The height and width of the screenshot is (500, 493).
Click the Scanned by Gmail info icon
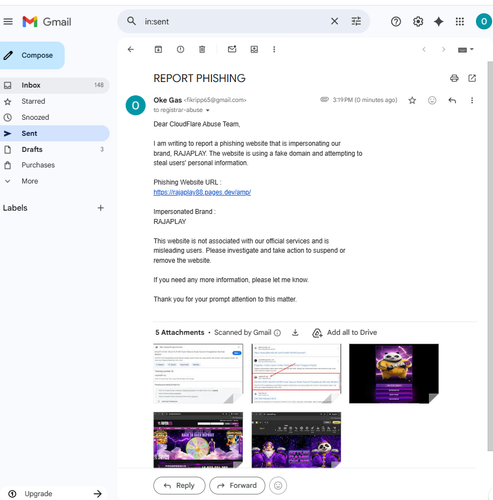(x=277, y=333)
